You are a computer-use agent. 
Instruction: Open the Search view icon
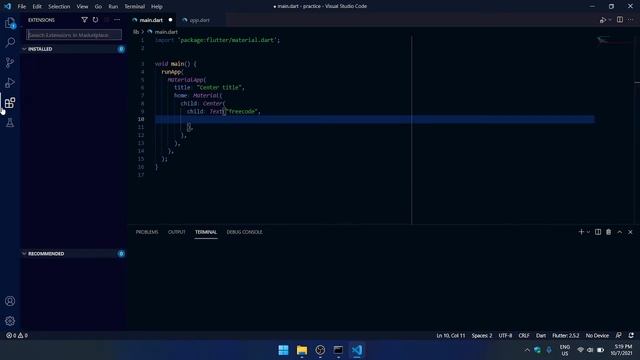pyautogui.click(x=10, y=42)
